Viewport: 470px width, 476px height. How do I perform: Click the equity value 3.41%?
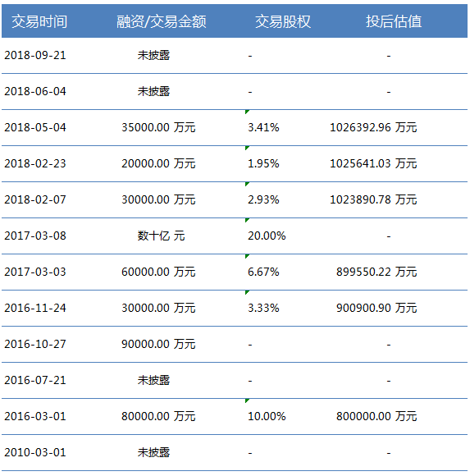click(263, 127)
